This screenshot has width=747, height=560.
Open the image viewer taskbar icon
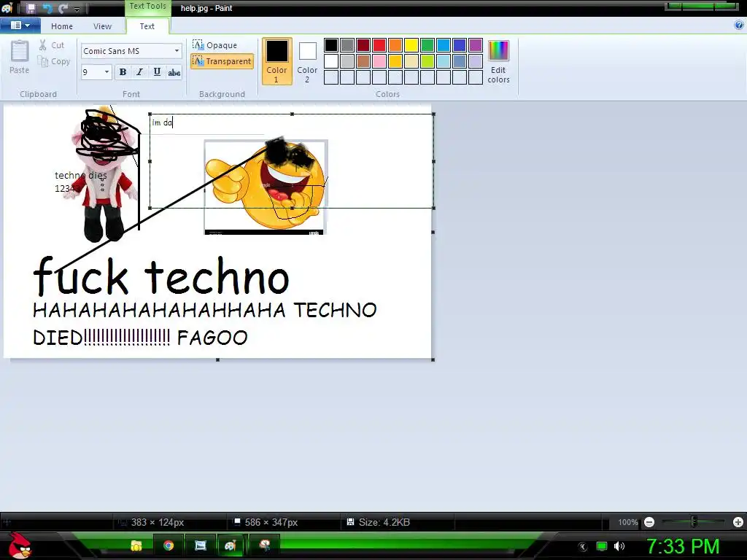(201, 545)
